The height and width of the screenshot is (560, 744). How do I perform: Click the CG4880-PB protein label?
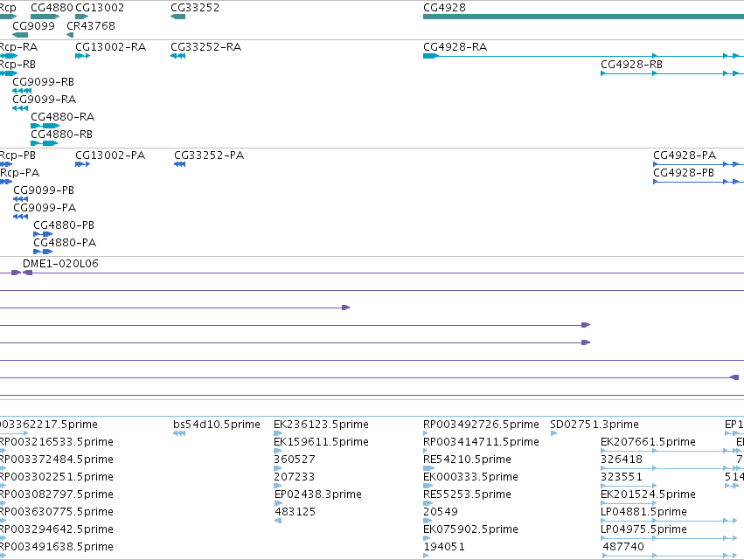point(64,225)
